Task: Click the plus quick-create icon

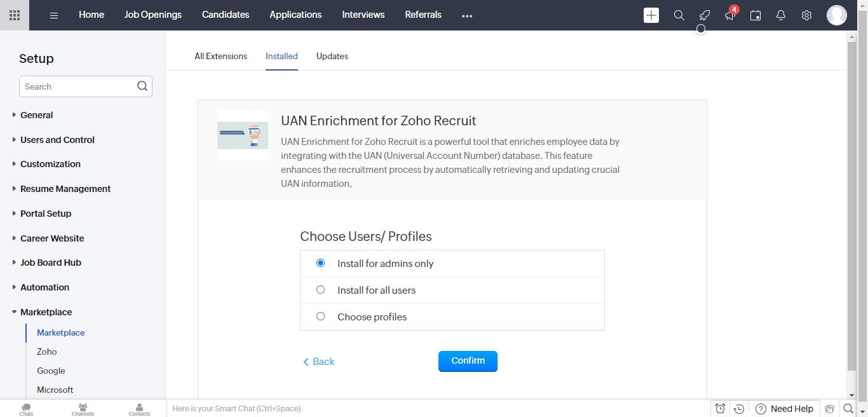Action: [x=651, y=15]
